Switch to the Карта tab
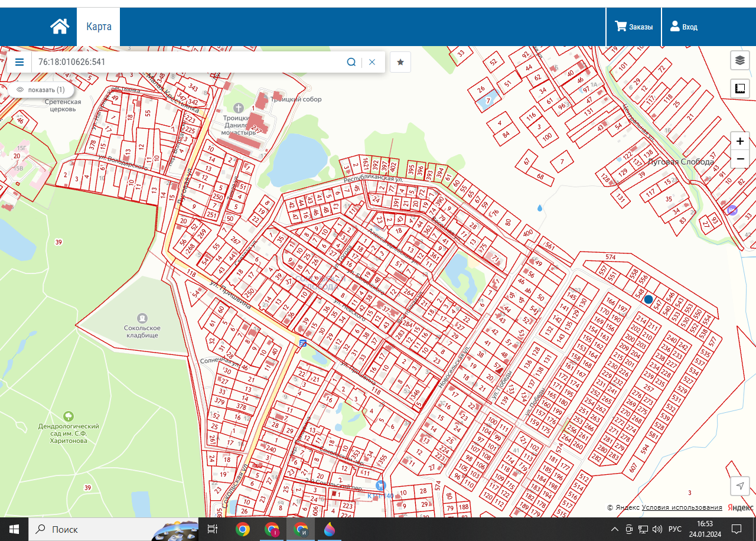 pyautogui.click(x=98, y=27)
